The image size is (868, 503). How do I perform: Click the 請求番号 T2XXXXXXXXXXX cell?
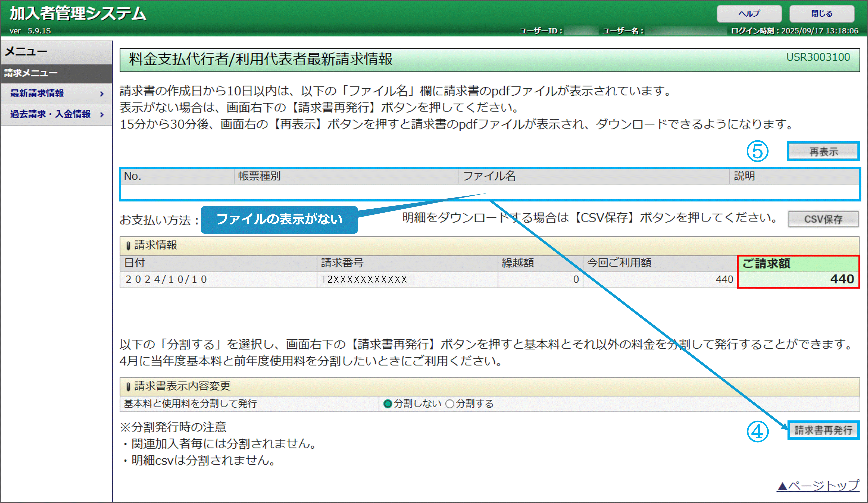click(364, 279)
